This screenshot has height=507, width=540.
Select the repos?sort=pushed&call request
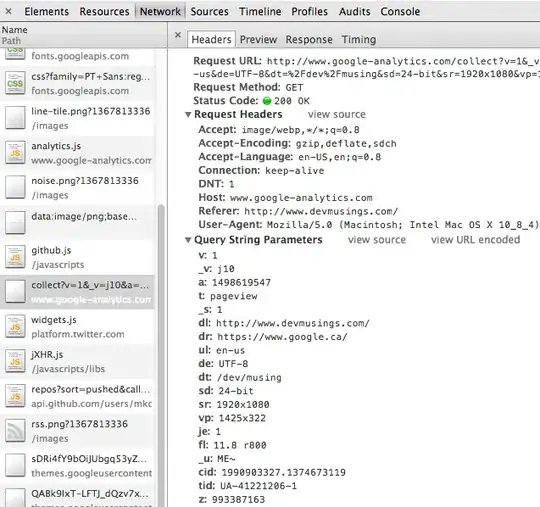click(x=77, y=396)
